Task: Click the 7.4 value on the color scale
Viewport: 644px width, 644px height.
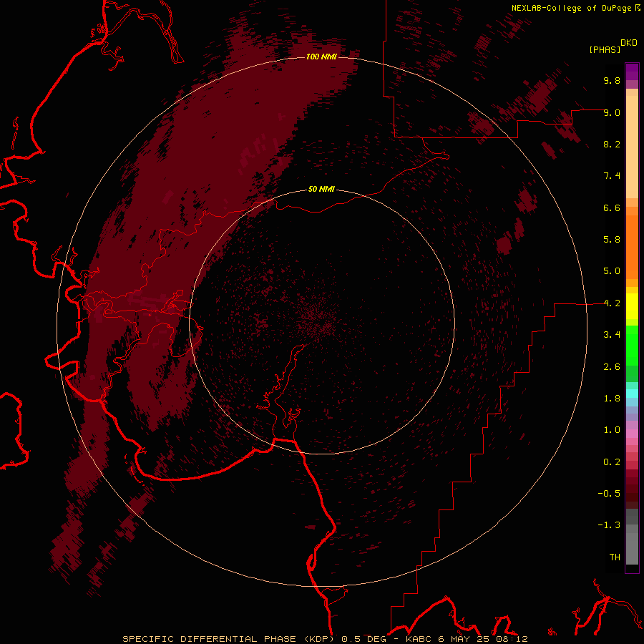Action: click(612, 176)
